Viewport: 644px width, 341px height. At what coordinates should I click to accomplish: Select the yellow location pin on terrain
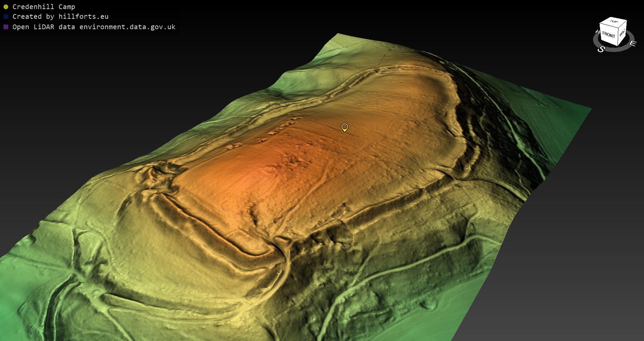344,127
